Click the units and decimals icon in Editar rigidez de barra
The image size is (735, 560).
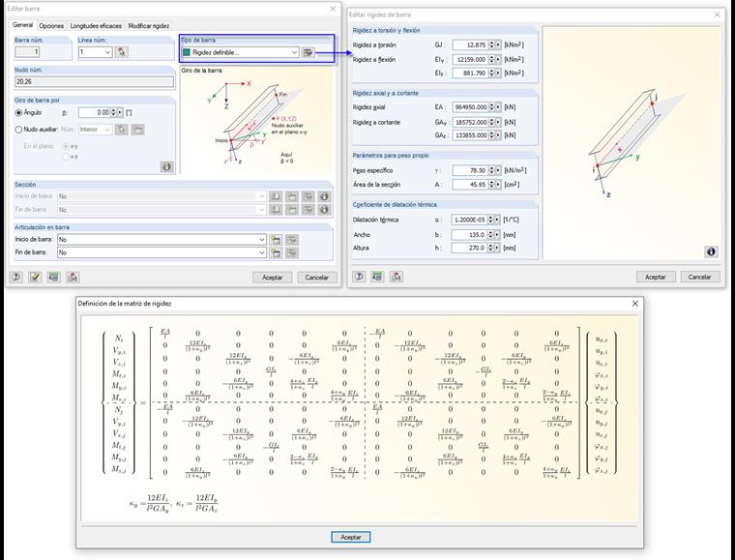click(377, 277)
